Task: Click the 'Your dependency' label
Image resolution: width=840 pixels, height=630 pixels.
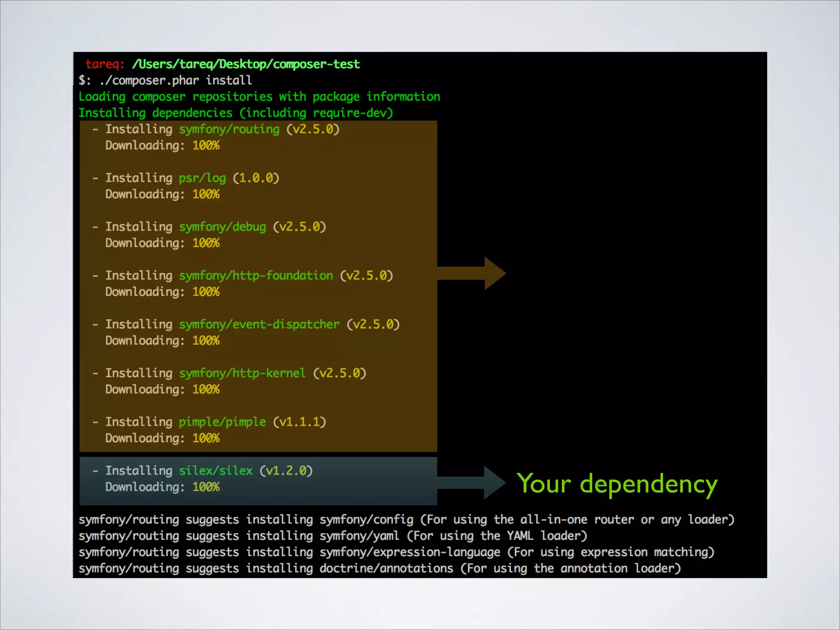Action: pyautogui.click(x=617, y=484)
